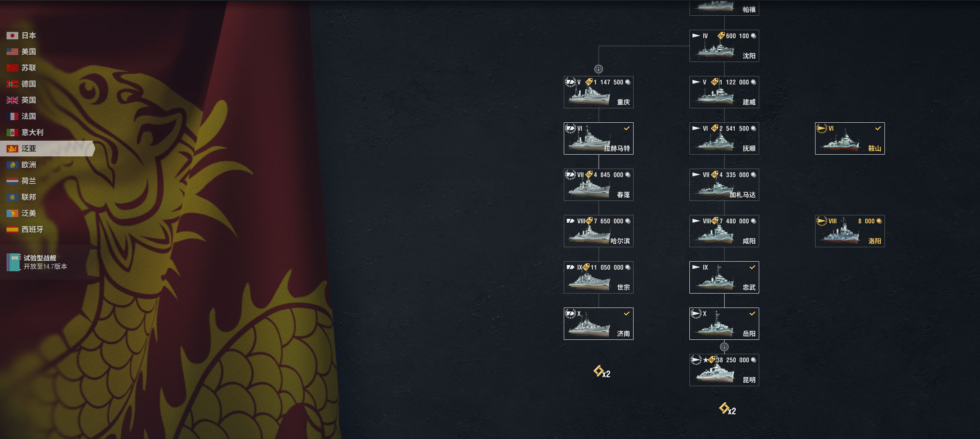Click the Japan flag icon
This screenshot has height=439, width=980.
(12, 35)
